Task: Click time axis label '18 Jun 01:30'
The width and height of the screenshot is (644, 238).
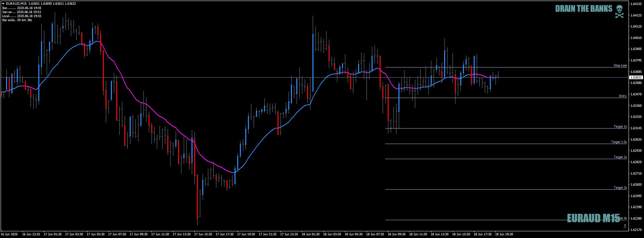Action: pyautogui.click(x=310, y=234)
